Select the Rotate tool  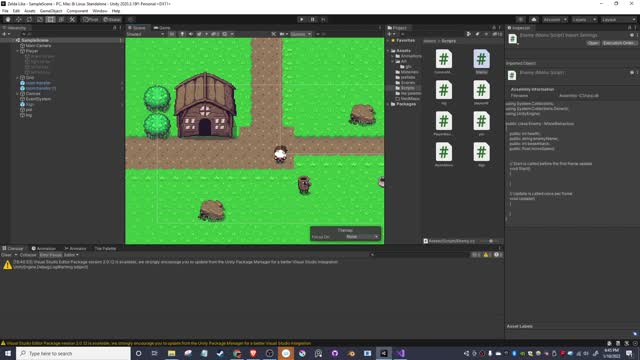pos(29,20)
